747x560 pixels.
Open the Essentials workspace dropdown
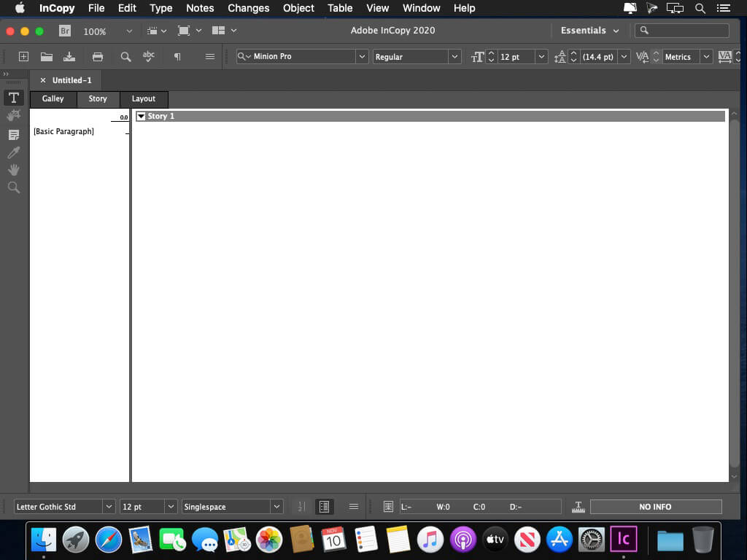588,31
